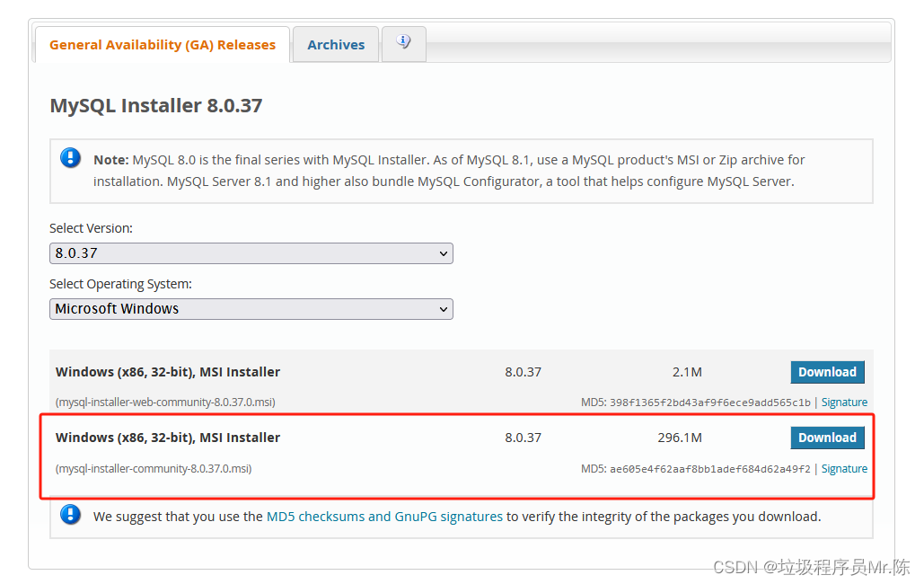Click the 296.1M file size value
The width and height of the screenshot is (924, 584).
coord(680,438)
